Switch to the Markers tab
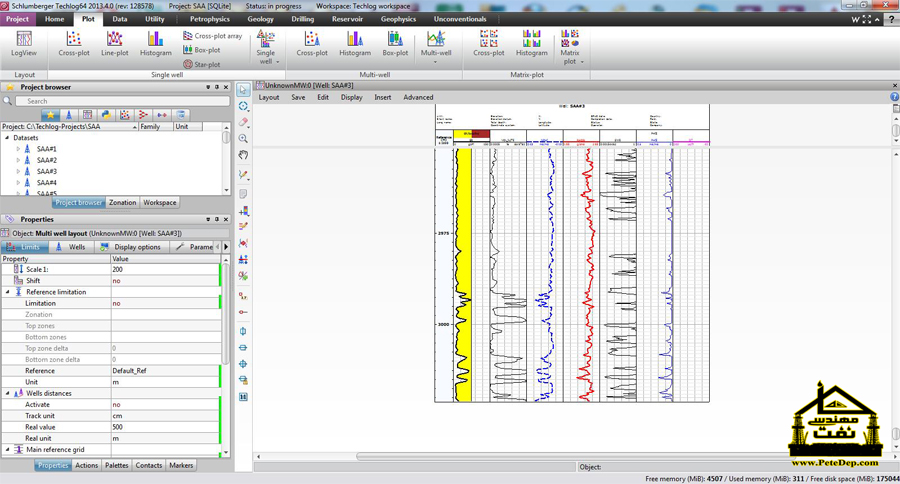 (181, 466)
